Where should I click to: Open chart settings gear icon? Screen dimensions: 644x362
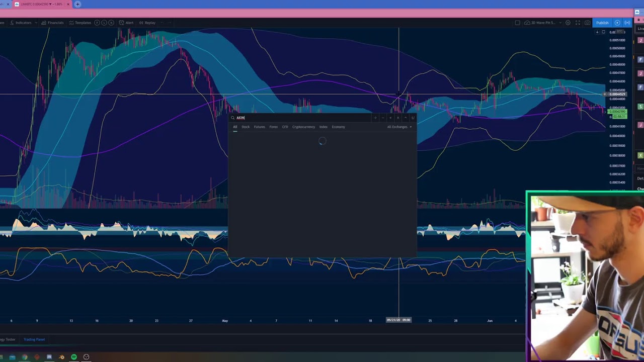[568, 23]
